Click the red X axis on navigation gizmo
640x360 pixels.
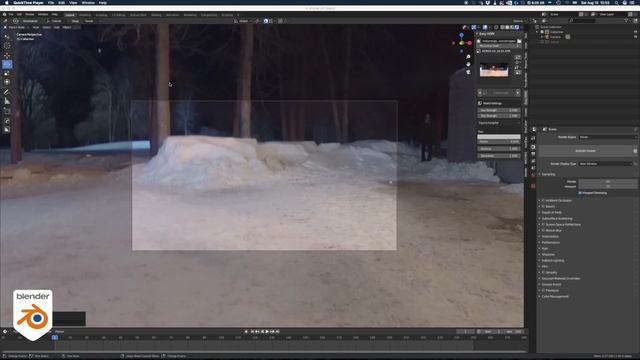pos(469,43)
